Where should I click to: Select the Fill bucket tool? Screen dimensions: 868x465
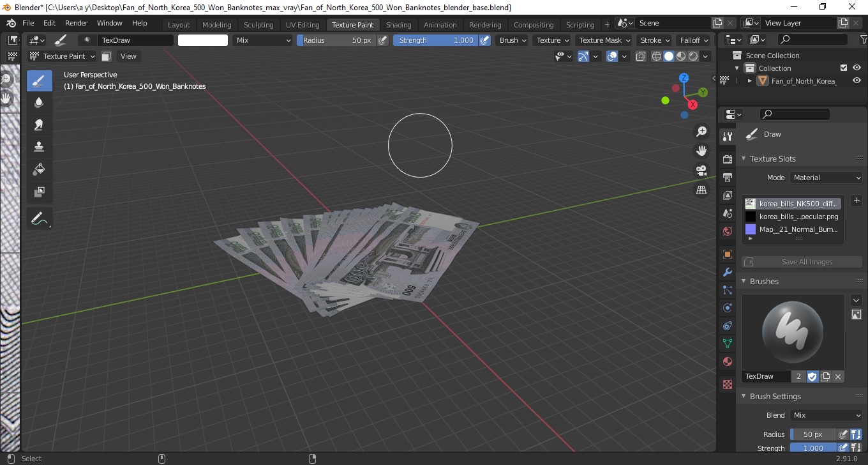(39, 169)
